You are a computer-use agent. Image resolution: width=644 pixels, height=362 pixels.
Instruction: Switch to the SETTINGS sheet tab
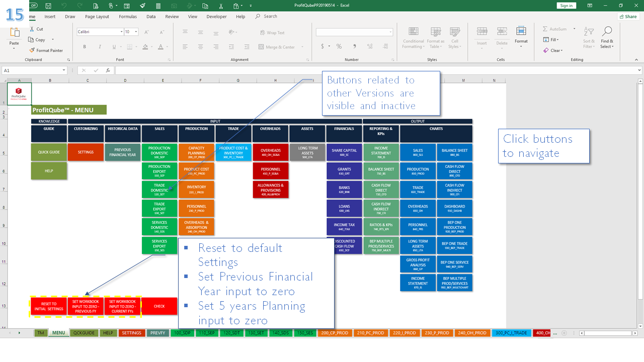coord(132,333)
